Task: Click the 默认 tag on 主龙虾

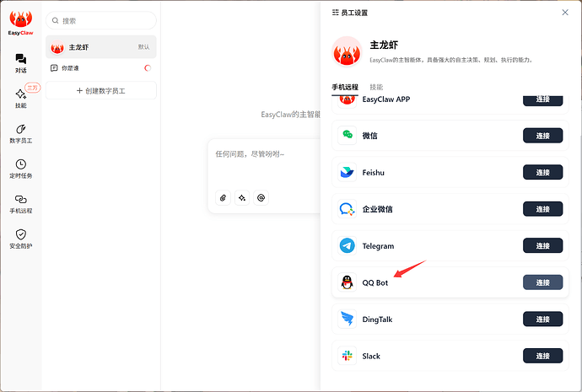Action: click(x=143, y=46)
